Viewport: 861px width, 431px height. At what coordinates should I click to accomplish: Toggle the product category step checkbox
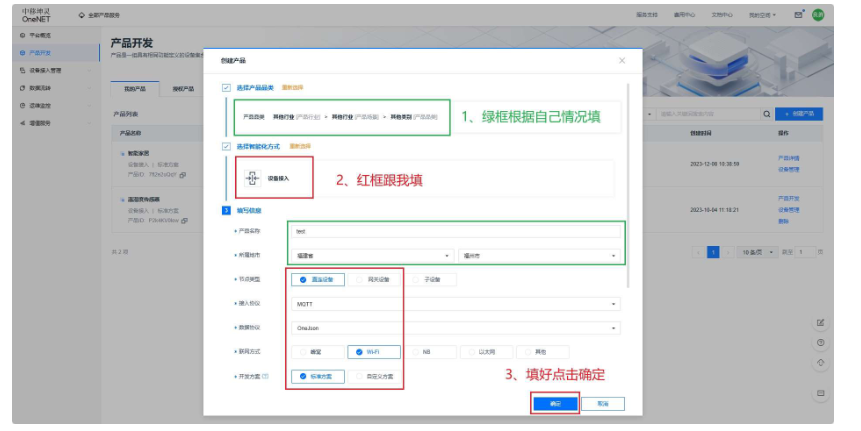(x=226, y=88)
